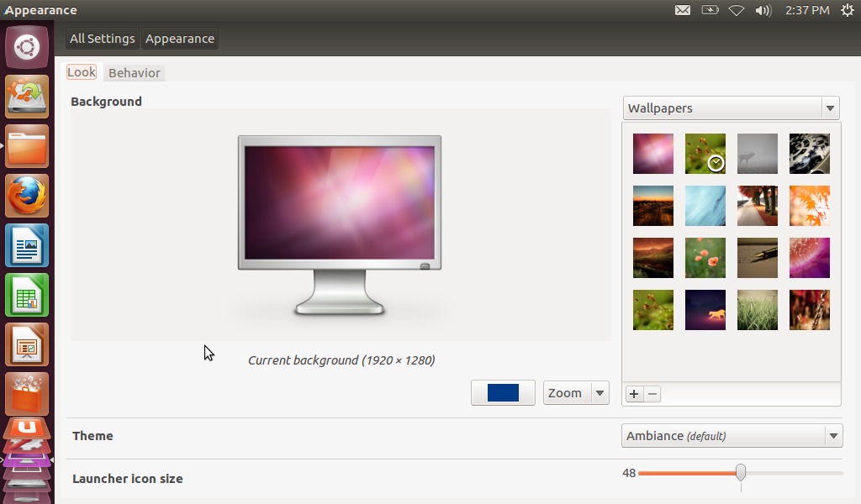
Task: Select the wallpaper with clock slideshow badge
Action: point(705,154)
